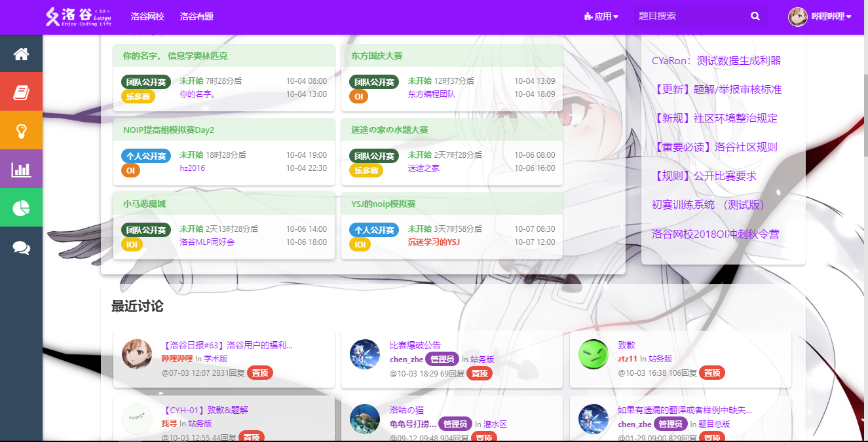Click organizer link 东方编程团队

pyautogui.click(x=431, y=94)
